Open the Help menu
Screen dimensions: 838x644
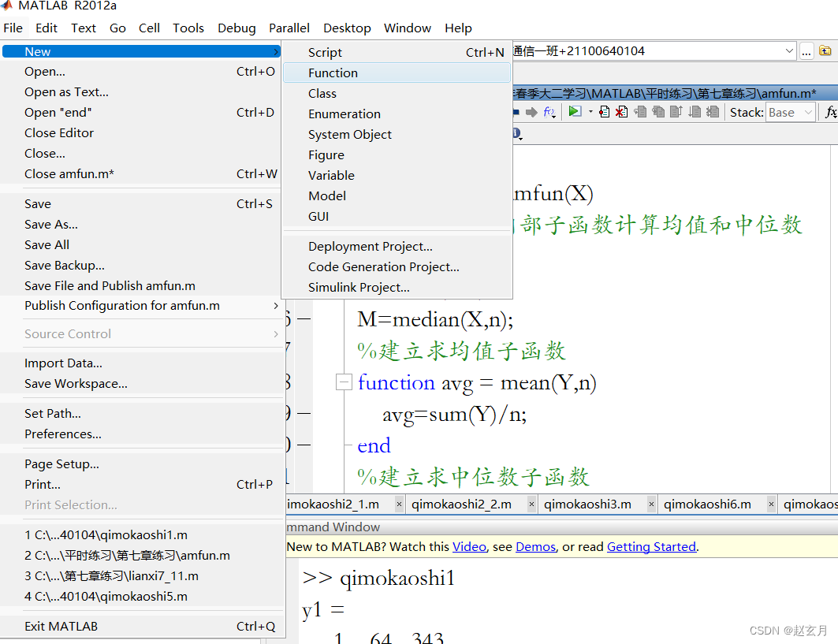coord(458,28)
